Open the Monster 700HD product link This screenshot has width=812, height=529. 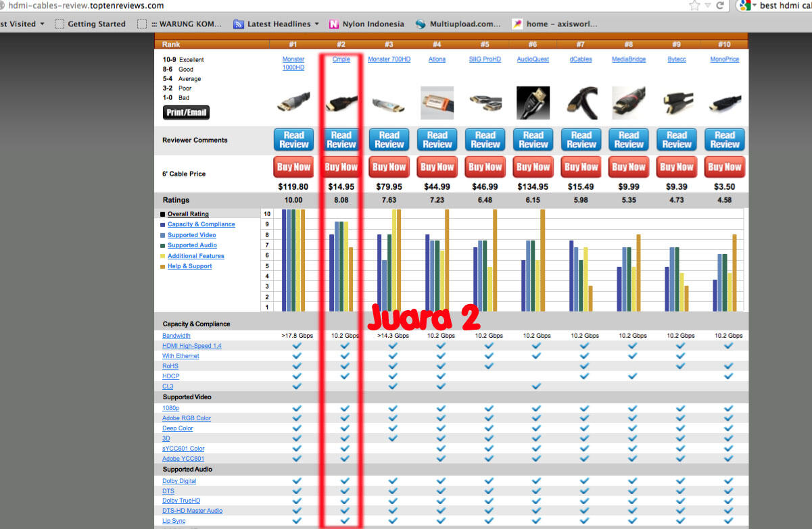pos(389,59)
